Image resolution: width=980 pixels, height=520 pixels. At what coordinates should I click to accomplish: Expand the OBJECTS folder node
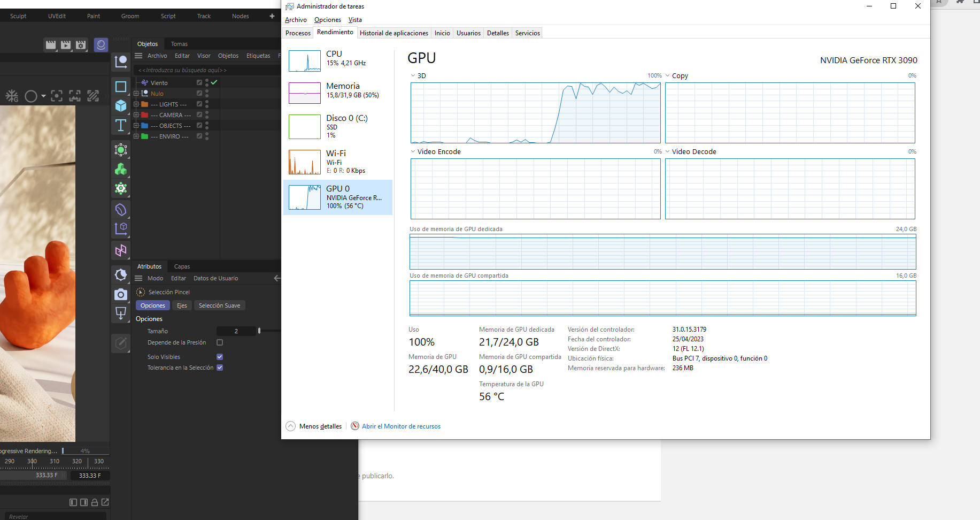[136, 126]
